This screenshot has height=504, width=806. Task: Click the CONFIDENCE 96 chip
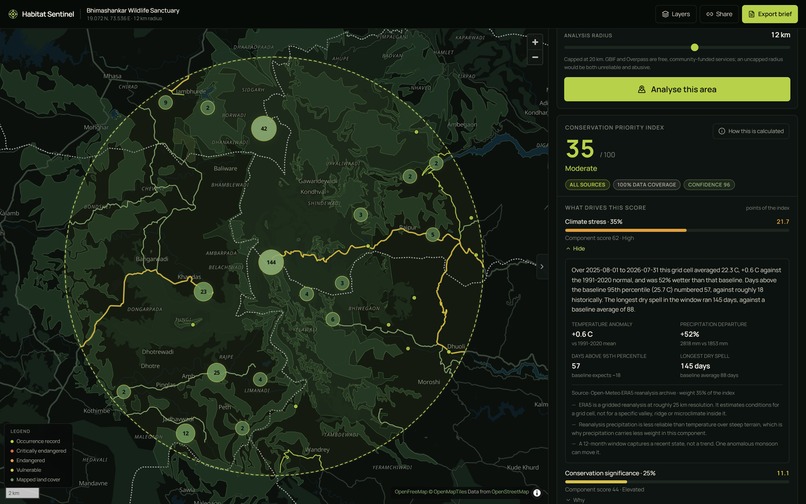coord(709,185)
